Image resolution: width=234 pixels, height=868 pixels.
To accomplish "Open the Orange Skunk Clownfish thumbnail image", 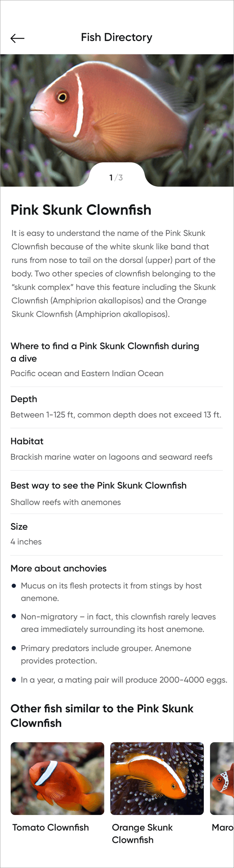I will [x=157, y=779].
